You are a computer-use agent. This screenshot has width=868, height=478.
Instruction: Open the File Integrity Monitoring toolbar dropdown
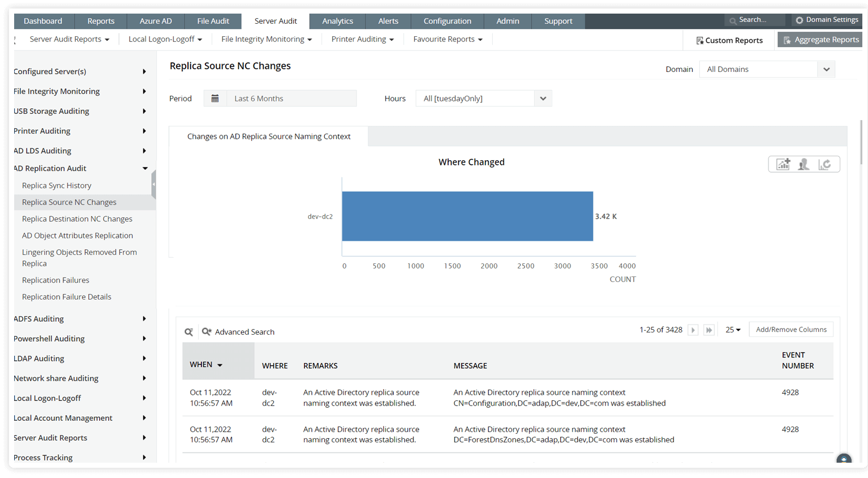tap(267, 39)
